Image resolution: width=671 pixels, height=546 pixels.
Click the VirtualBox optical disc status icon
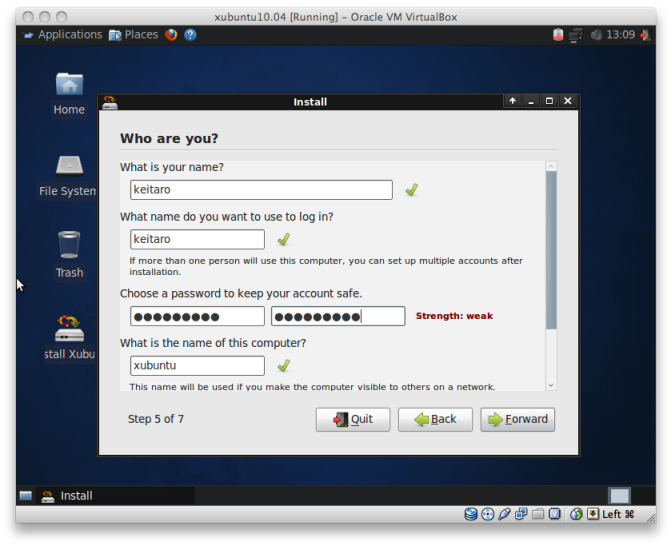coord(487,514)
